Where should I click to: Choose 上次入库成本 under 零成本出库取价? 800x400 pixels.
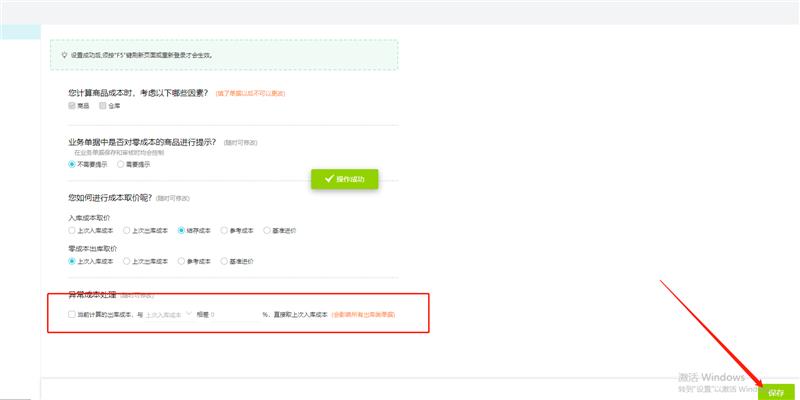[x=72, y=261]
